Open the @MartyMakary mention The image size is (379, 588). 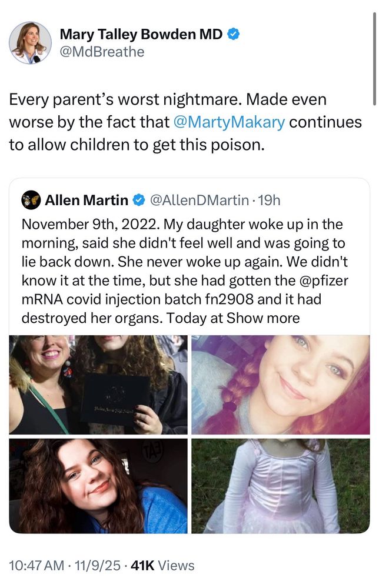230,122
